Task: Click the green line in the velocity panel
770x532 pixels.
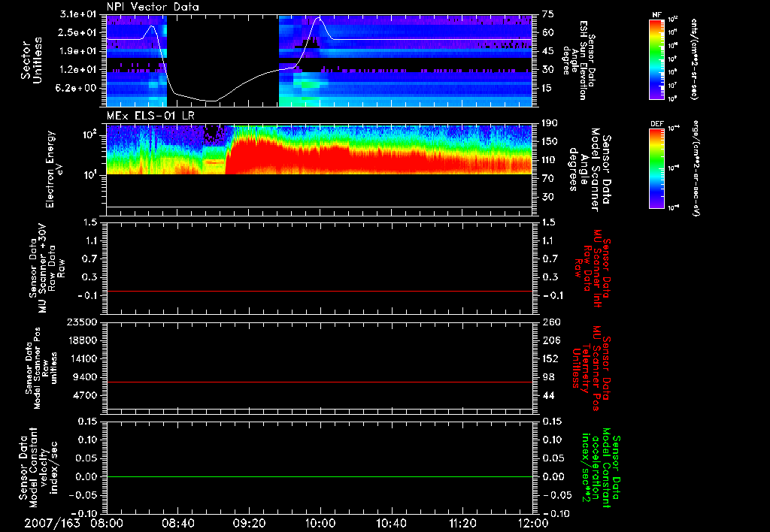Action: tap(320, 476)
